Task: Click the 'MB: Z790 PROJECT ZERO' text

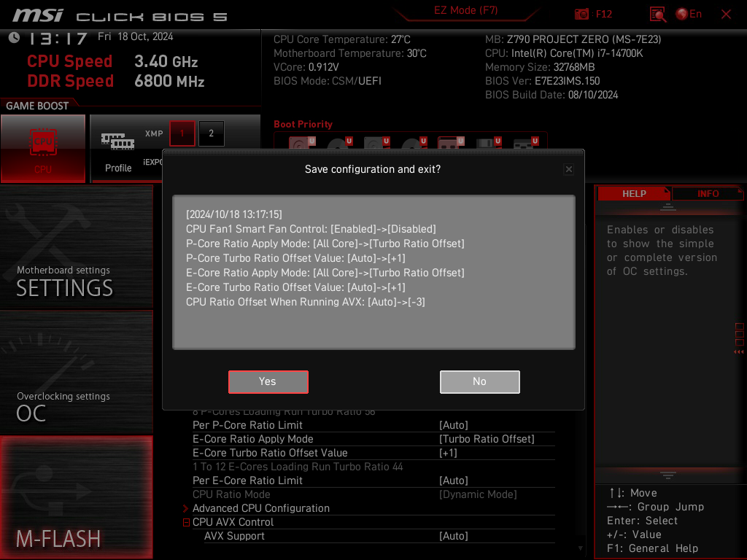Action: 573,39
